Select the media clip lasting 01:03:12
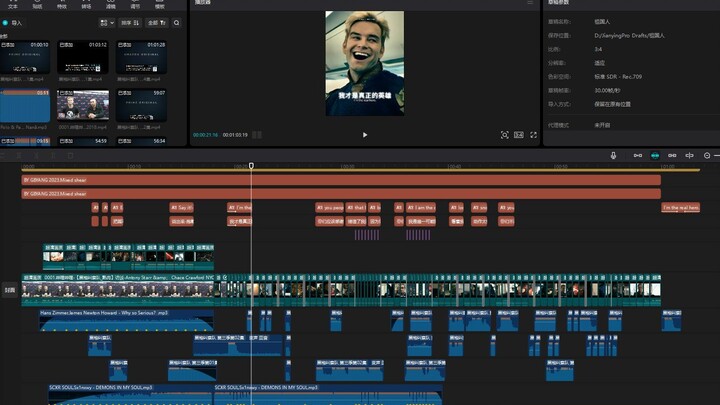 (x=83, y=57)
